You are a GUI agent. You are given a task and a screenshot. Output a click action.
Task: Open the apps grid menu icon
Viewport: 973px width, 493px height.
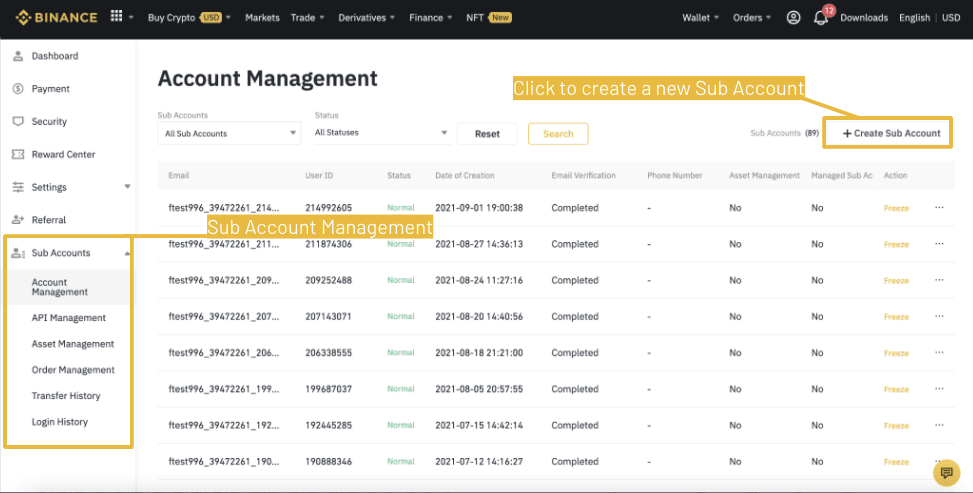117,17
